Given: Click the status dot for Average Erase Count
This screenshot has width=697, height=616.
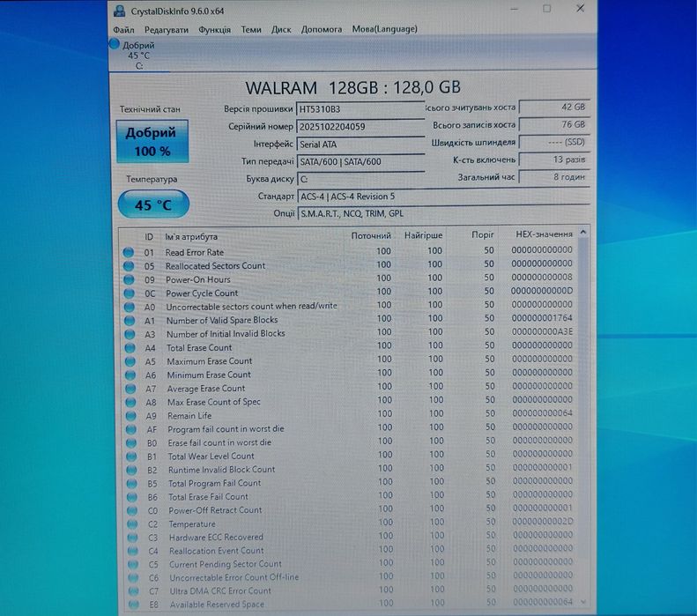Looking at the screenshot, I should [130, 389].
